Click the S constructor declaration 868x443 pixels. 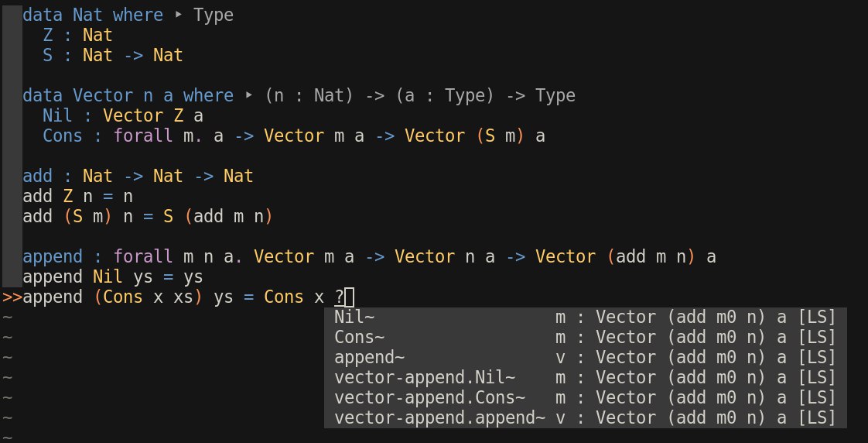pyautogui.click(x=48, y=56)
